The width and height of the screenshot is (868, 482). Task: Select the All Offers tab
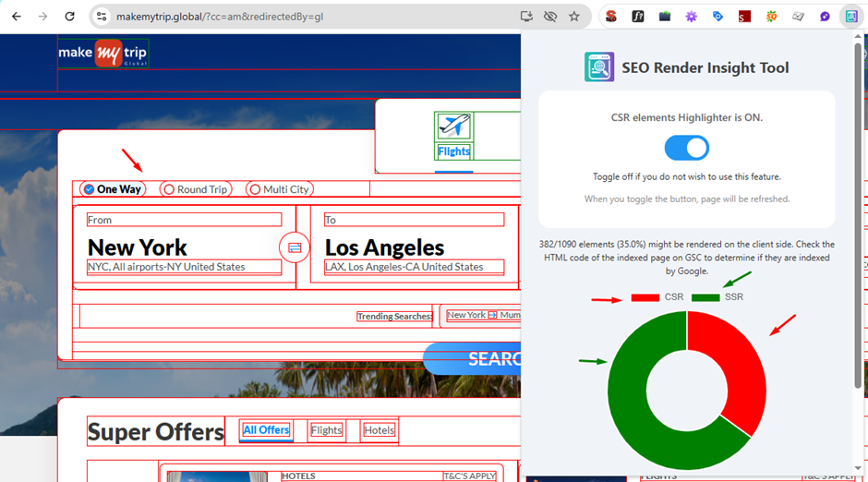pos(266,430)
